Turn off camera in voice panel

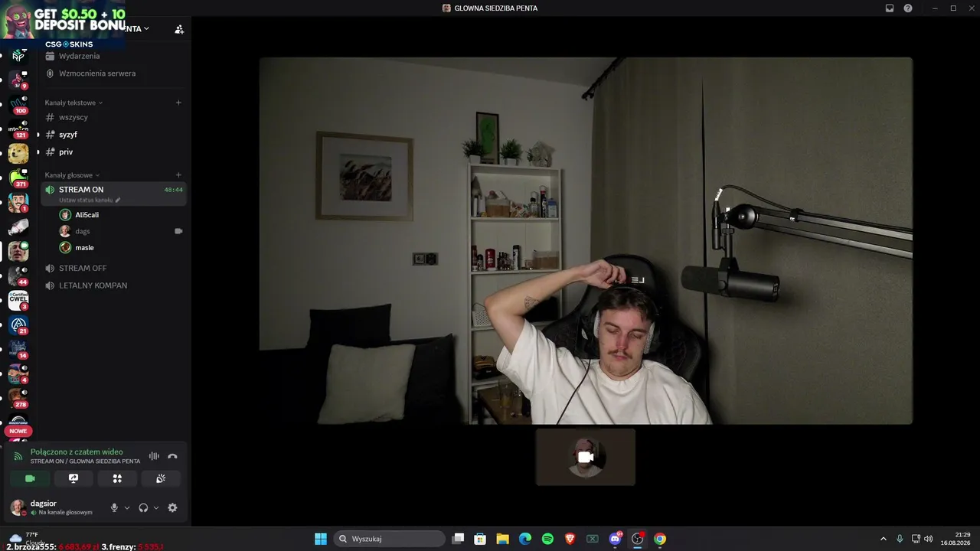30,478
